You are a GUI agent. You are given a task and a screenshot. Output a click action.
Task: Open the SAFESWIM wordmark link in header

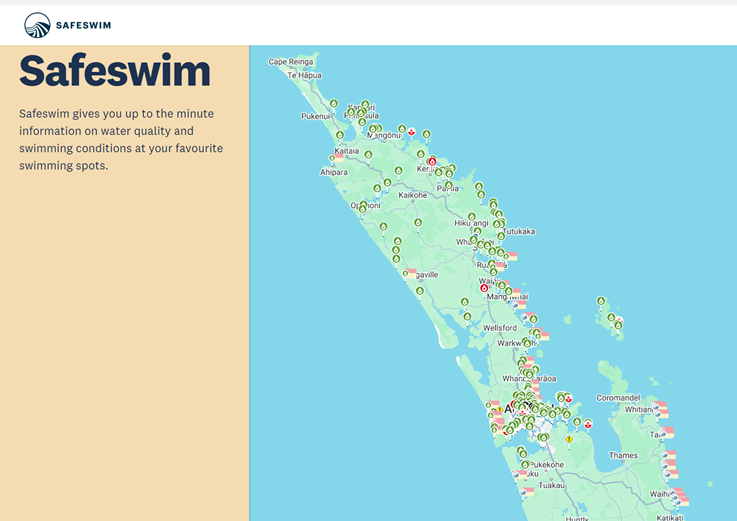tap(84, 25)
